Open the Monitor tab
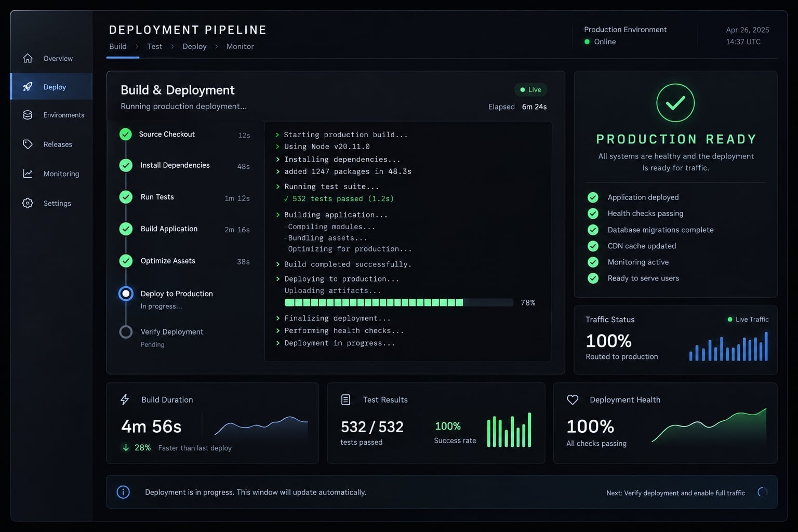 pyautogui.click(x=240, y=46)
